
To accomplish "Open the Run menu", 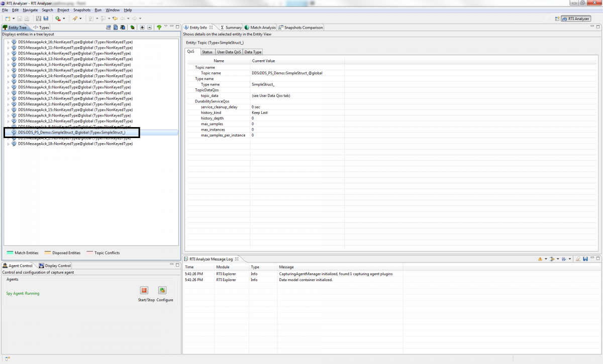I will [x=98, y=10].
